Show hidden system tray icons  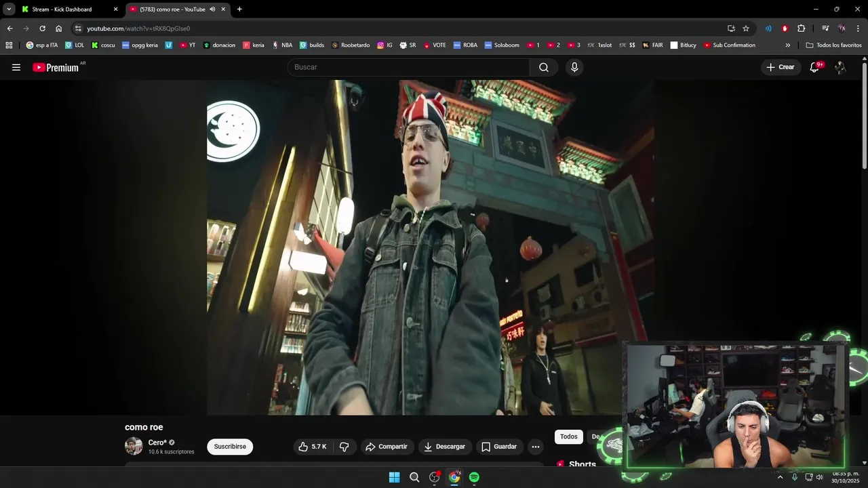click(x=780, y=477)
